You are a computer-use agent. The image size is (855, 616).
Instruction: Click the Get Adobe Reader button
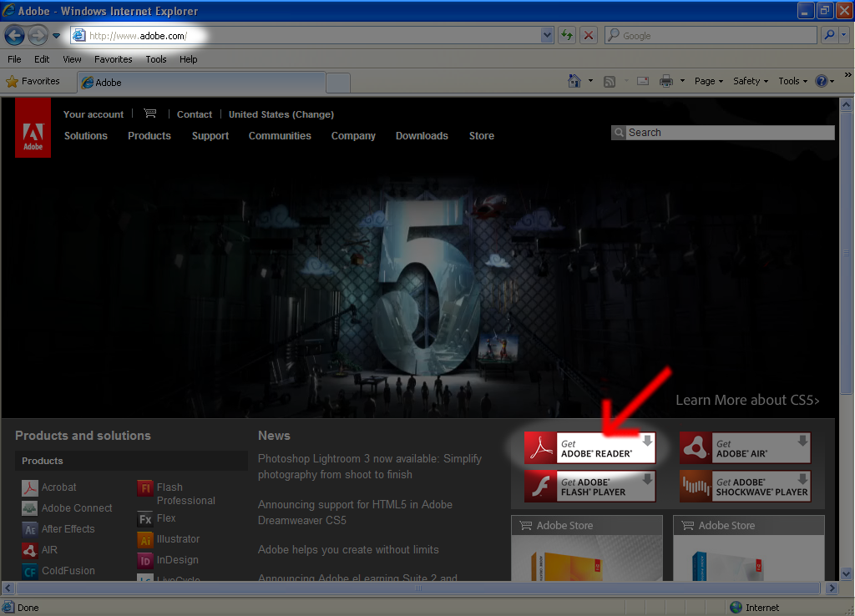click(590, 448)
